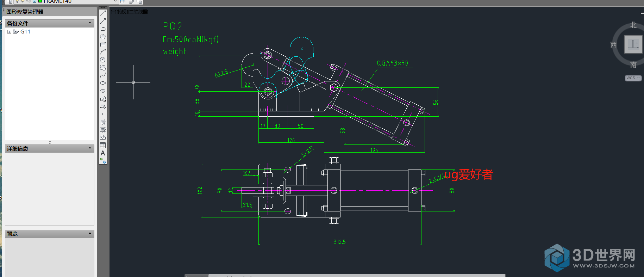Select the Gradient fill tool
This screenshot has width=644, height=277.
(103, 130)
